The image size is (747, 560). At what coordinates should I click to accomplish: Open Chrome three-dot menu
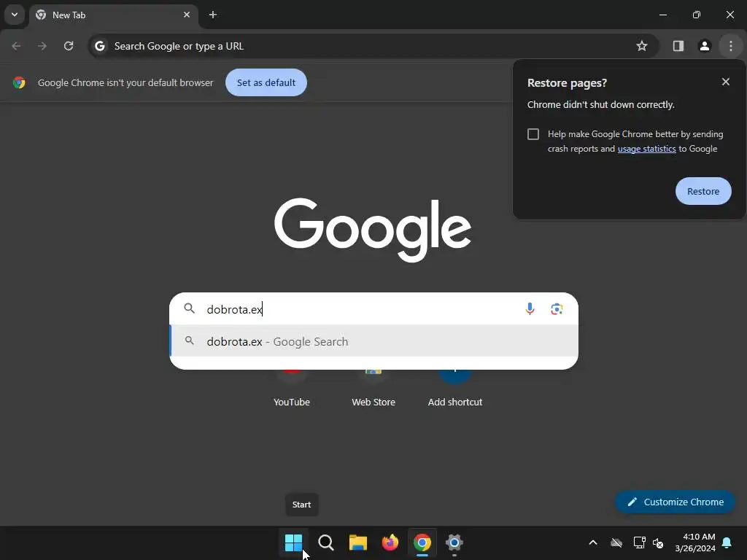click(731, 46)
